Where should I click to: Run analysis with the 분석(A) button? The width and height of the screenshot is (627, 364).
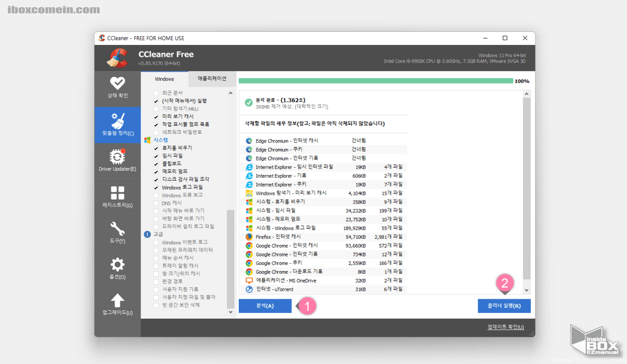pyautogui.click(x=264, y=306)
